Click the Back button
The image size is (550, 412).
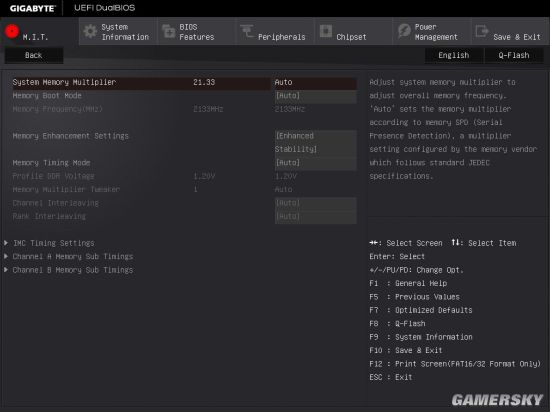point(34,55)
